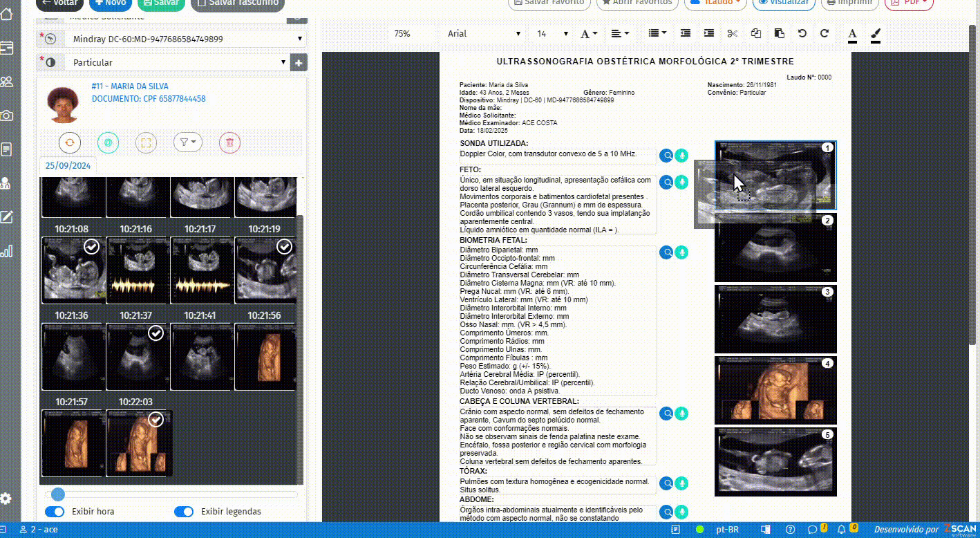Click the orange refresh images icon
980x538 pixels.
tap(69, 143)
